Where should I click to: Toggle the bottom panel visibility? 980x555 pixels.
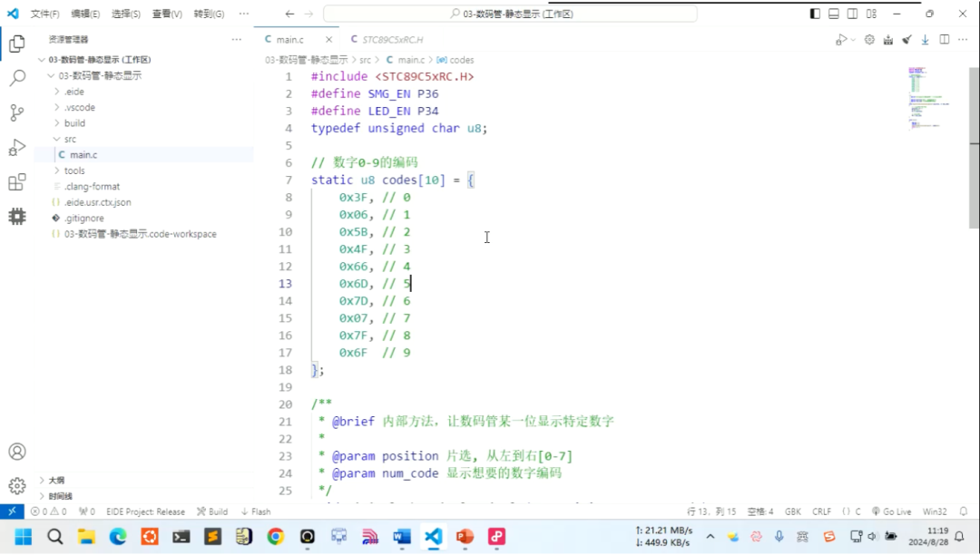(x=834, y=14)
